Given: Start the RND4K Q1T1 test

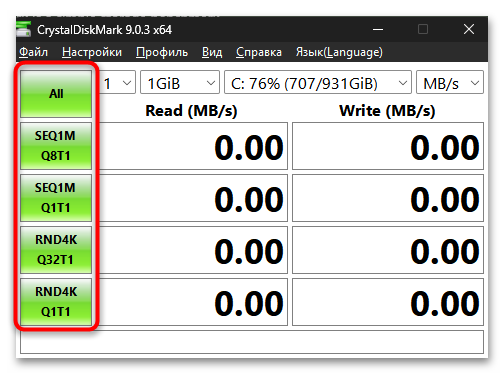Looking at the screenshot, I should [56, 302].
